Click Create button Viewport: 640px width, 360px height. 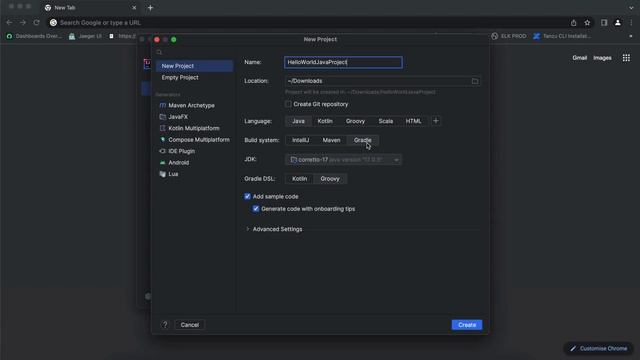click(467, 325)
